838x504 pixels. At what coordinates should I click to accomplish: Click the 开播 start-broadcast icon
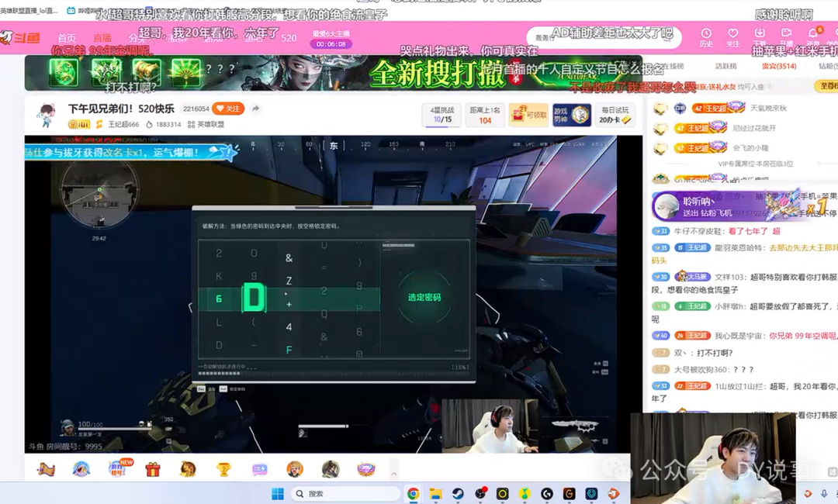tap(786, 37)
